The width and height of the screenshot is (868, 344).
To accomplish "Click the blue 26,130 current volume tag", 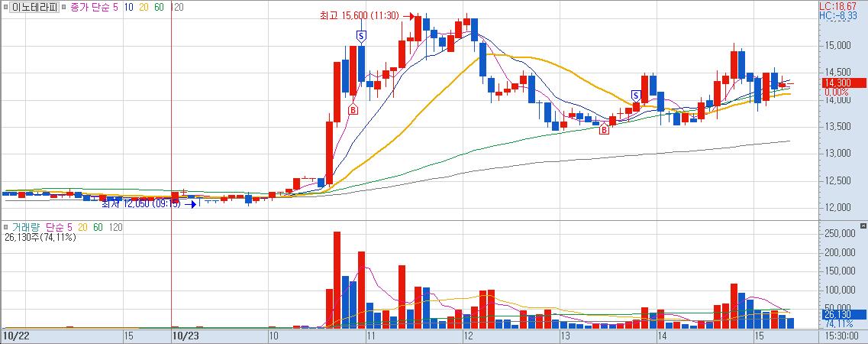I will (843, 315).
